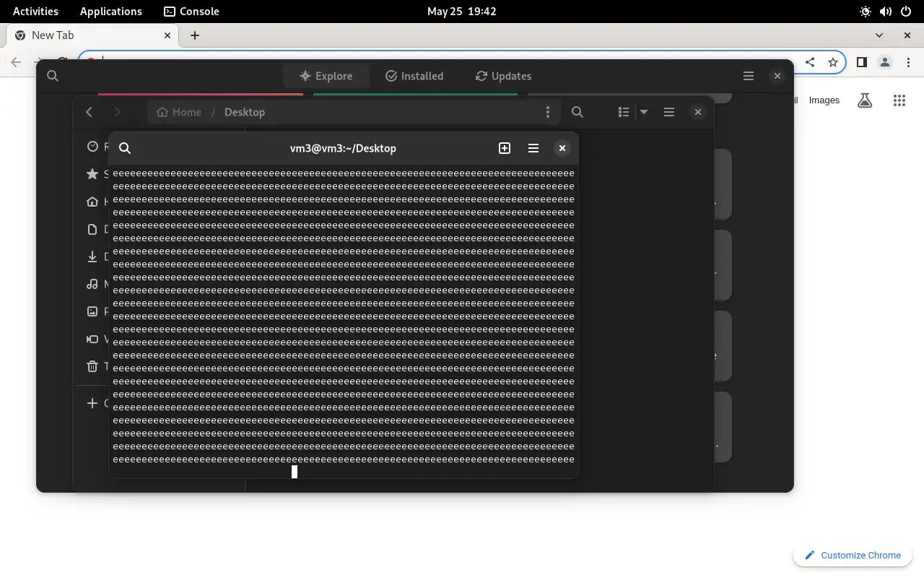Open Google Images link
The width and height of the screenshot is (924, 578).
pyautogui.click(x=824, y=100)
